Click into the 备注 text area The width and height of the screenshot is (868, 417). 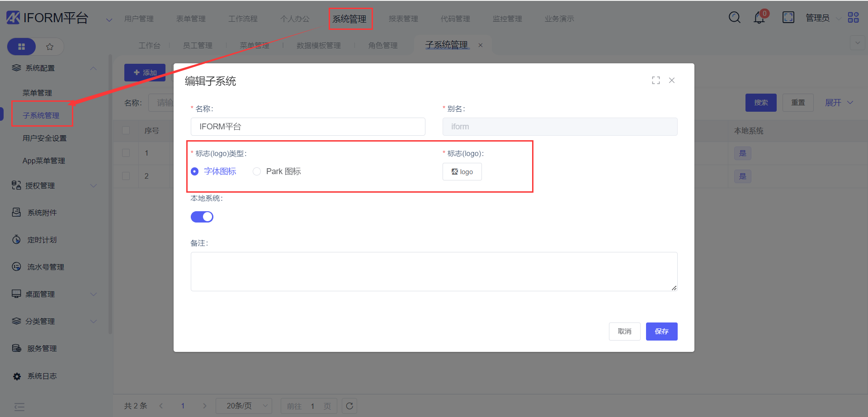[434, 271]
